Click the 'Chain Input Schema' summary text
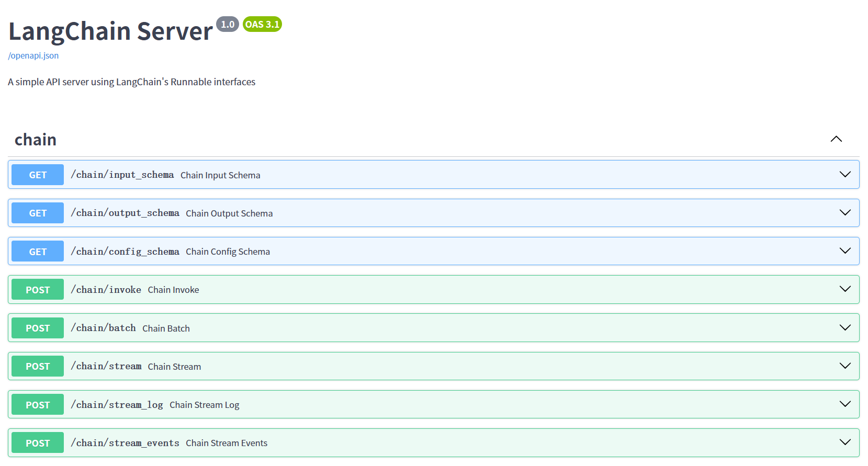 click(x=220, y=175)
